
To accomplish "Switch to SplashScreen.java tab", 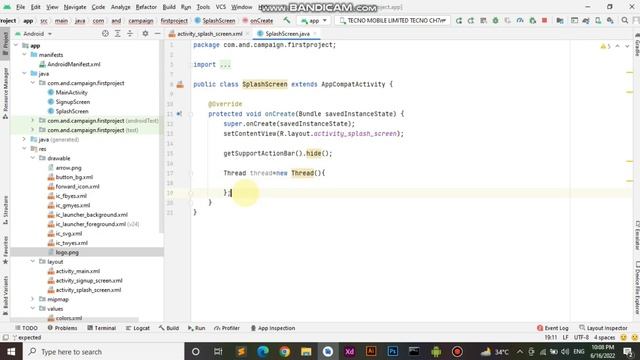I will click(x=287, y=33).
